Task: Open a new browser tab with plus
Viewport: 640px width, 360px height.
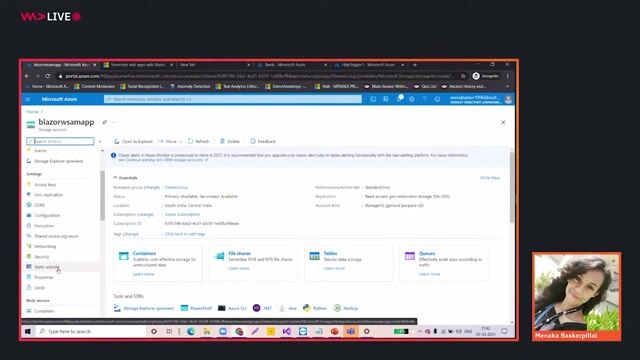Action: (415, 65)
